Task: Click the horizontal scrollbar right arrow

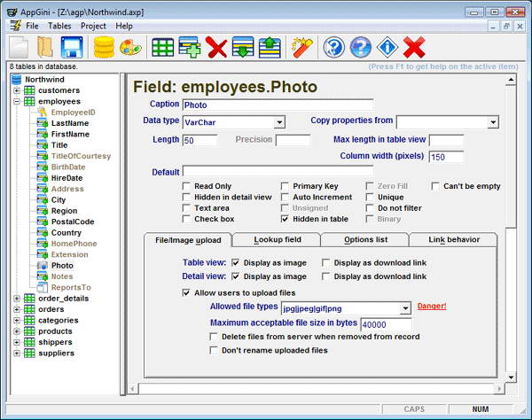Action: pyautogui.click(x=499, y=389)
